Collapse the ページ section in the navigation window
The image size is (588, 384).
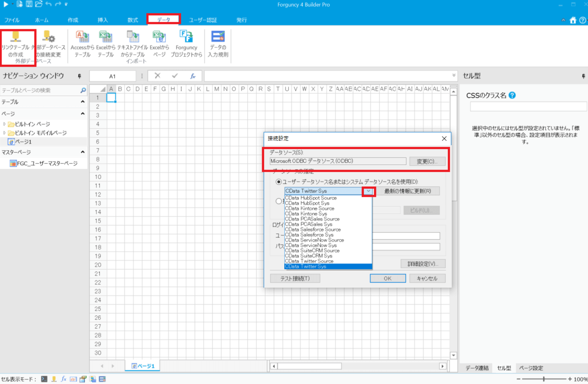[x=82, y=114]
